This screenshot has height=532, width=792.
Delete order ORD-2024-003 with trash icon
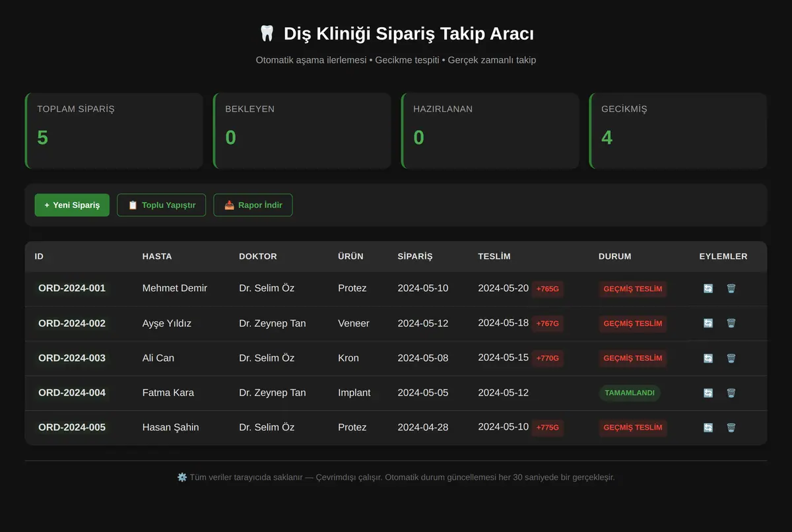click(731, 358)
